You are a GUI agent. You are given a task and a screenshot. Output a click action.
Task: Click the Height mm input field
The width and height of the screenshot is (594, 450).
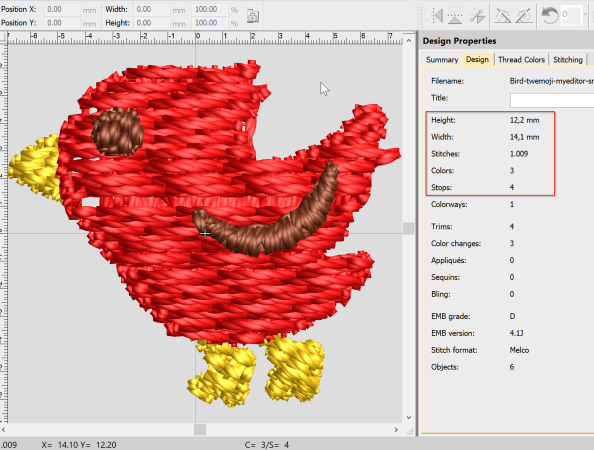click(152, 23)
